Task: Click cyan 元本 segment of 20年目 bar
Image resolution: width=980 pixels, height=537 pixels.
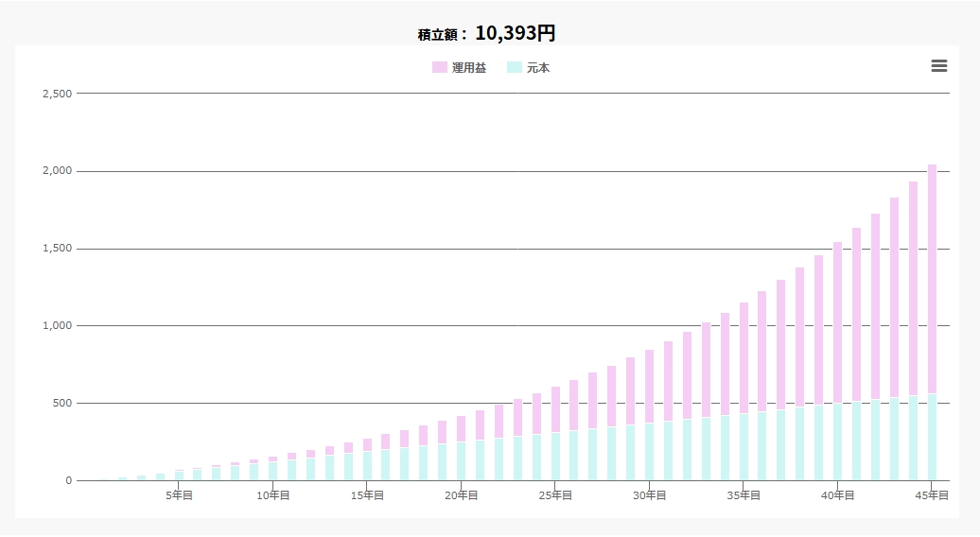Action: tap(462, 461)
